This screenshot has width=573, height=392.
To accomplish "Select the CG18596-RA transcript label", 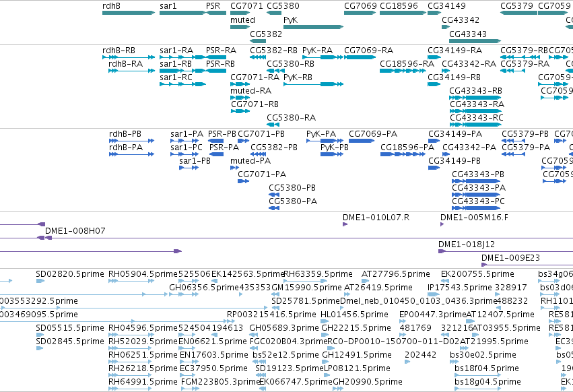I will (x=407, y=63).
